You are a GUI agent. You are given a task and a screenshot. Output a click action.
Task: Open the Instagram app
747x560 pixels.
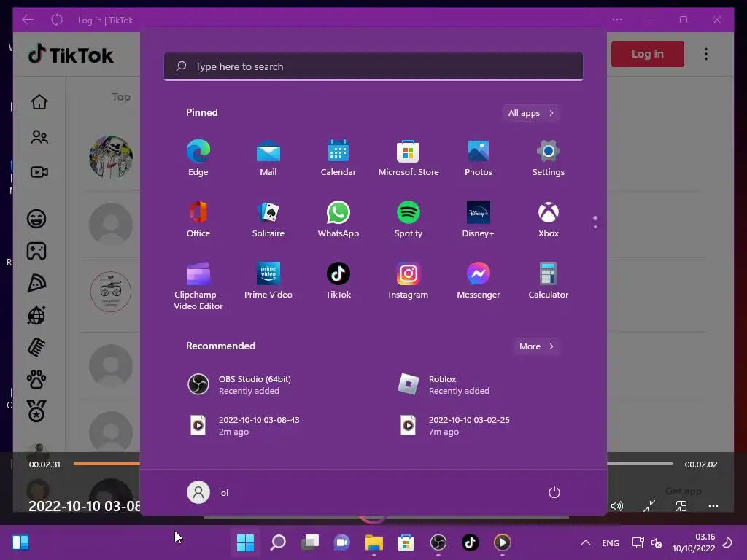pyautogui.click(x=409, y=281)
